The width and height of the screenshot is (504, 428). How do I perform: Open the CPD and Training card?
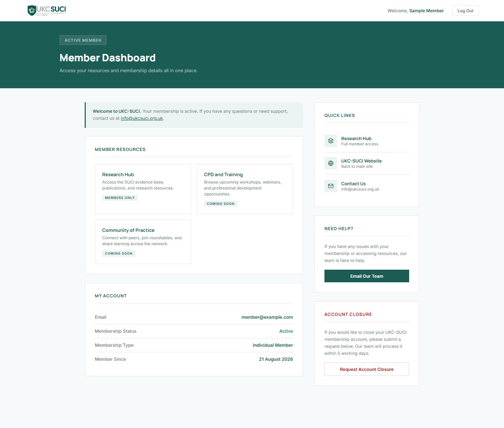click(245, 189)
